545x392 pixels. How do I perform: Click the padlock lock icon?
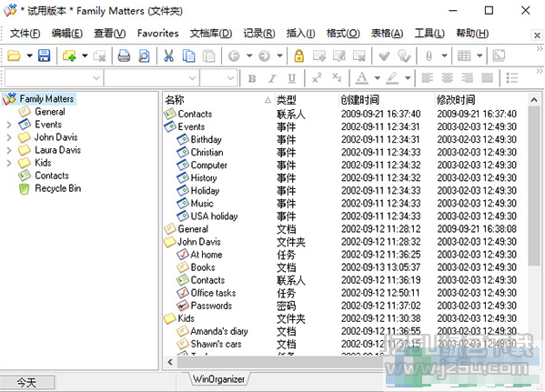point(299,55)
